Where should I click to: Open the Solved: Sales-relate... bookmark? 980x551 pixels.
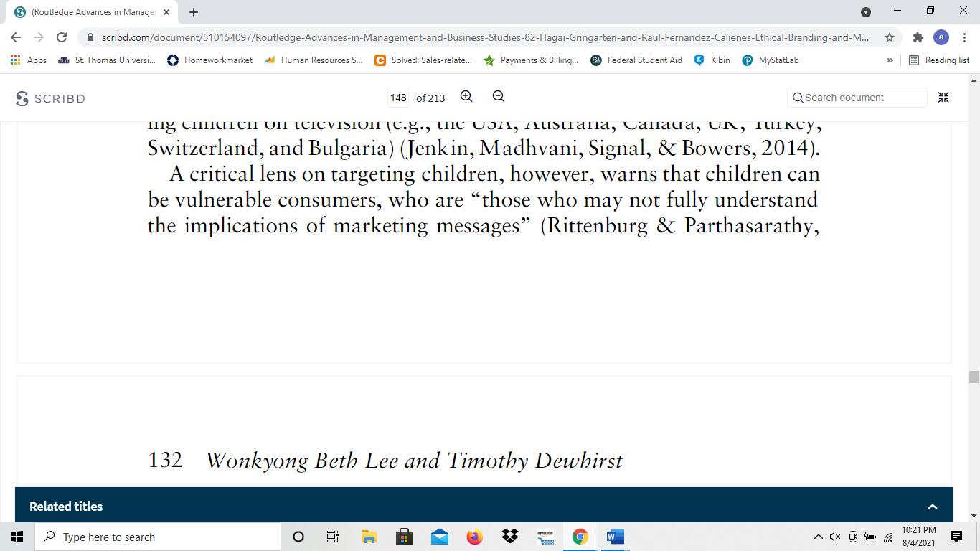[x=423, y=60]
